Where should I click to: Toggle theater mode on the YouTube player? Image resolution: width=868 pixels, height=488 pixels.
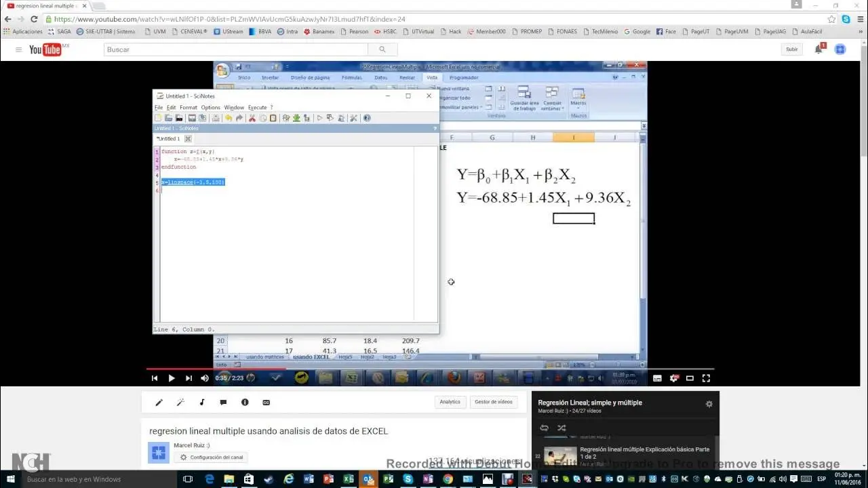point(690,378)
